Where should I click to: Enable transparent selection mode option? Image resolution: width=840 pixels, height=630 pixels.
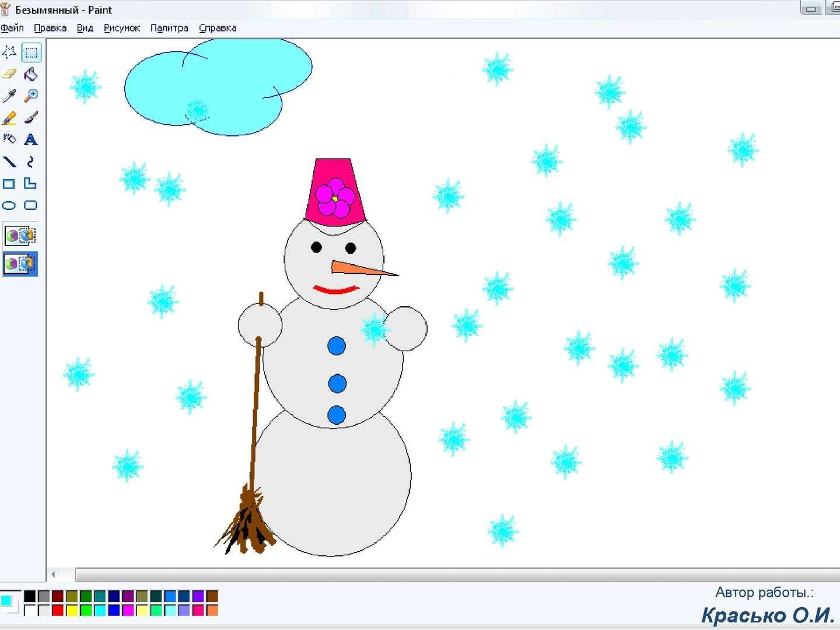(20, 264)
